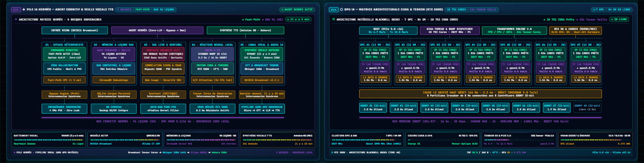644x163 pixels.
Task: Open the VRAM DÉDIÉE RTX 5080 box
Action: [212, 108]
